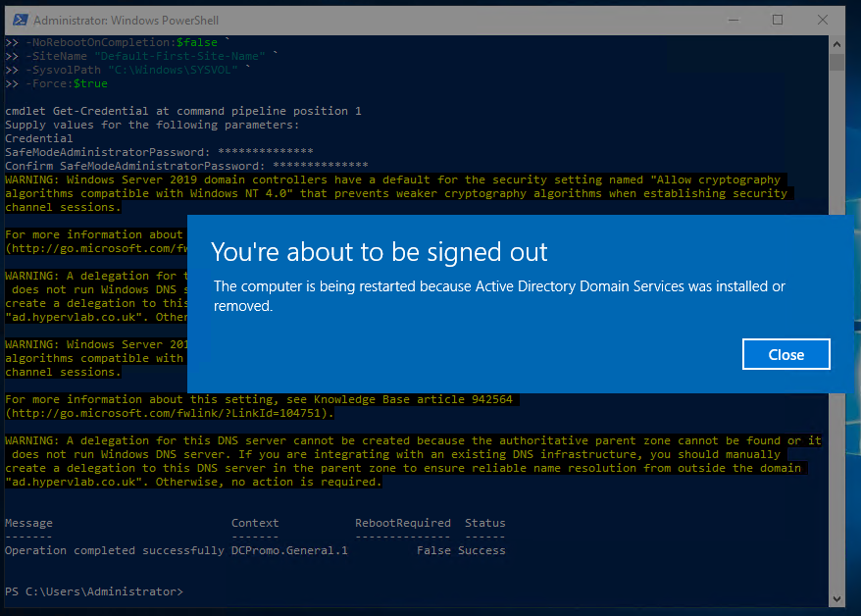Click the "Administrator: Windows PowerShell" window title

(x=126, y=21)
